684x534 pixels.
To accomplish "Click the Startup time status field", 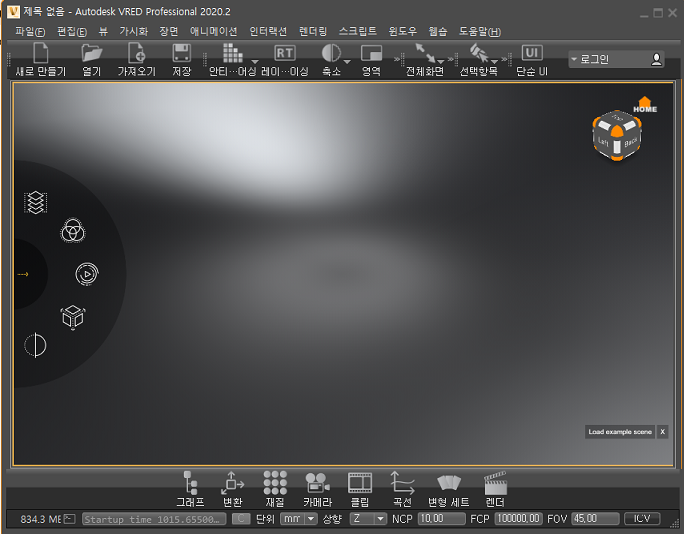I will pos(154,519).
